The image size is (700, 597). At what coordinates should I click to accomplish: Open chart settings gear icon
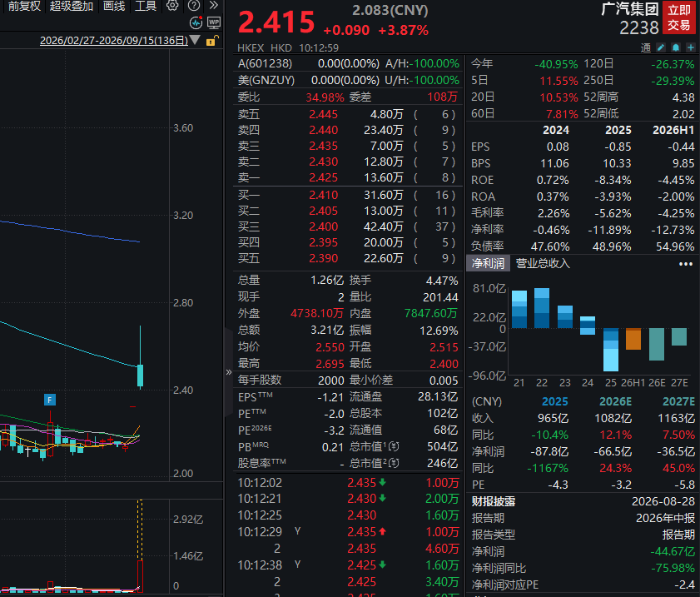coord(172,5)
